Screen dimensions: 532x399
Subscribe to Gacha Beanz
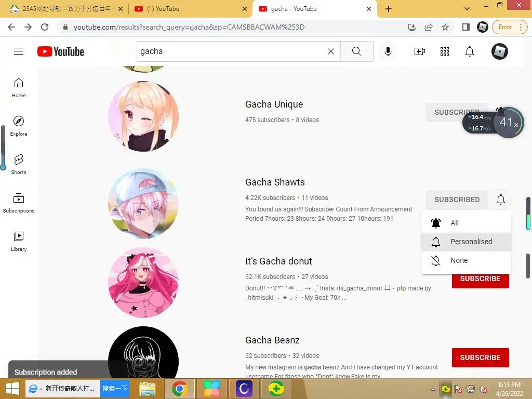[x=480, y=357]
